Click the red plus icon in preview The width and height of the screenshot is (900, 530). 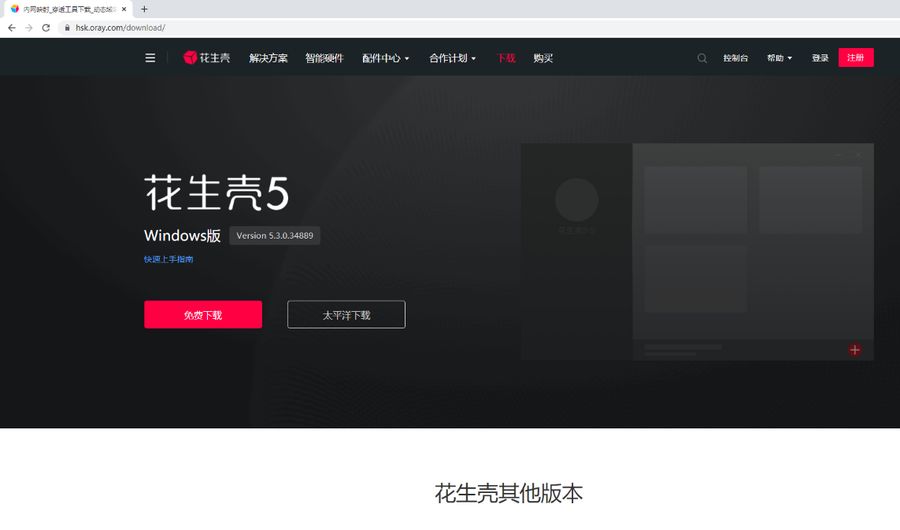click(x=854, y=350)
